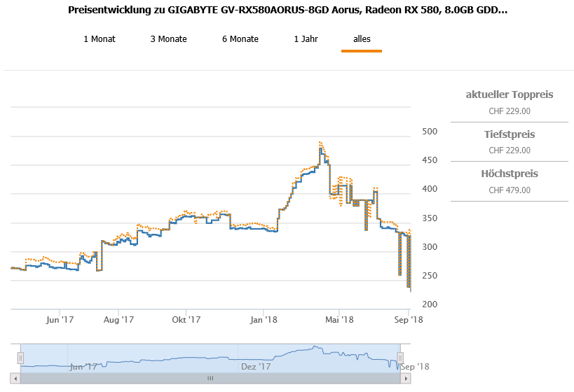Show the '6 Monate' price history
This screenshot has height=392, width=574.
pos(240,39)
